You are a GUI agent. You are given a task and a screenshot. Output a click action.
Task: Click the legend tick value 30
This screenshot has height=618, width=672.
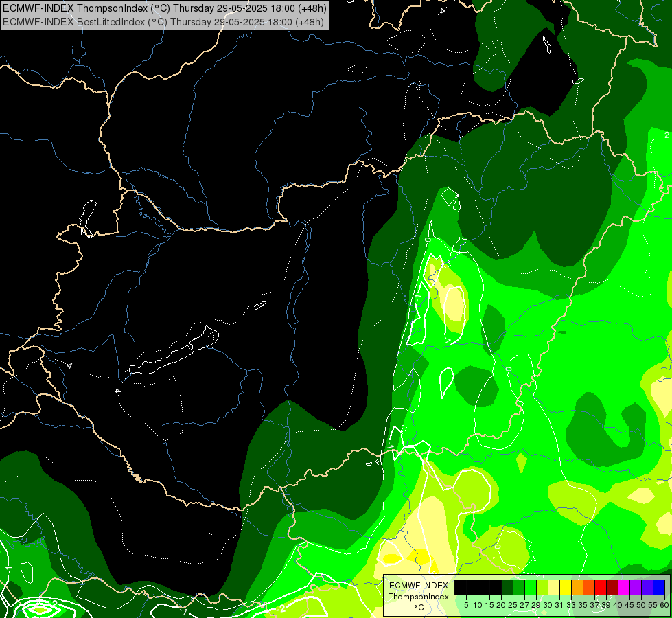(x=548, y=605)
